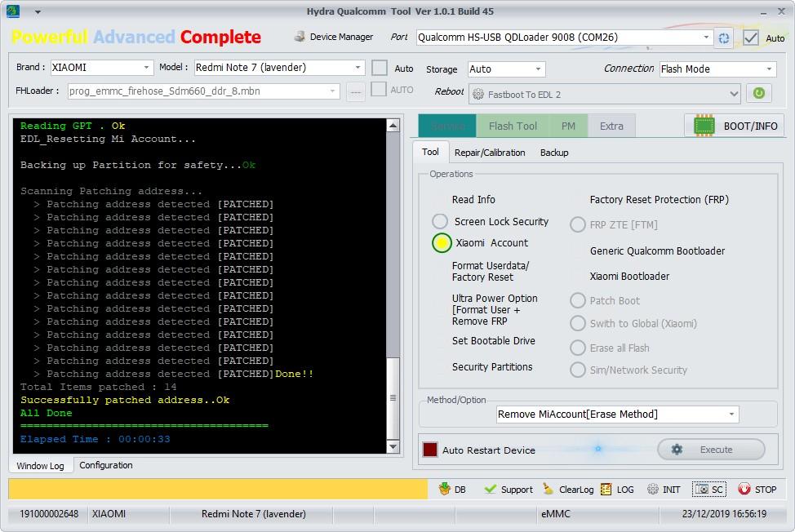The height and width of the screenshot is (532, 795).
Task: Browse for an FHLoader file
Action: click(356, 91)
